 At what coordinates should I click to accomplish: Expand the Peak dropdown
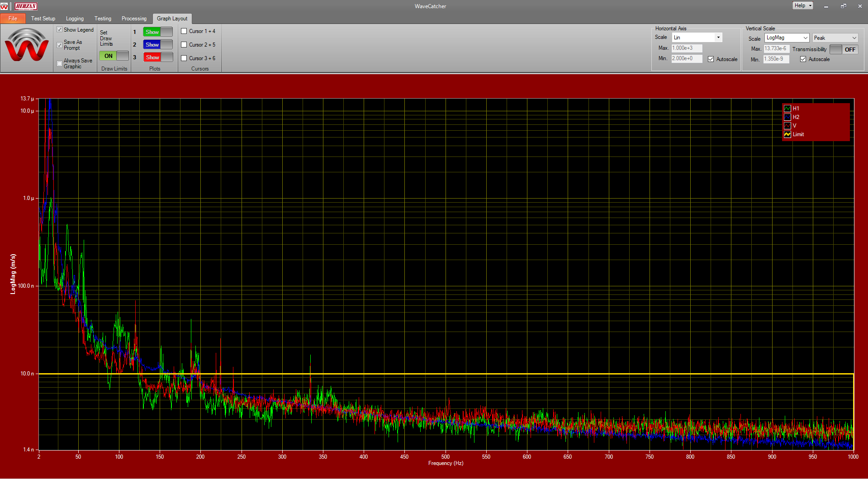tap(835, 38)
